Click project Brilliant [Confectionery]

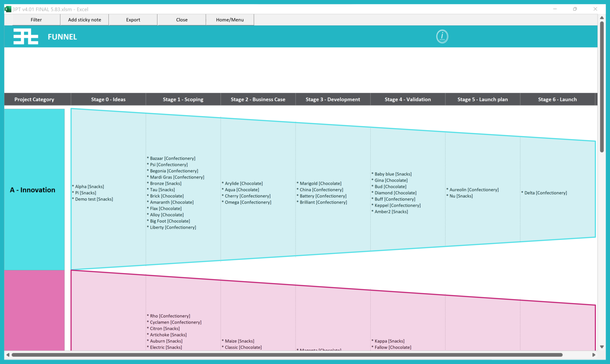(x=322, y=202)
